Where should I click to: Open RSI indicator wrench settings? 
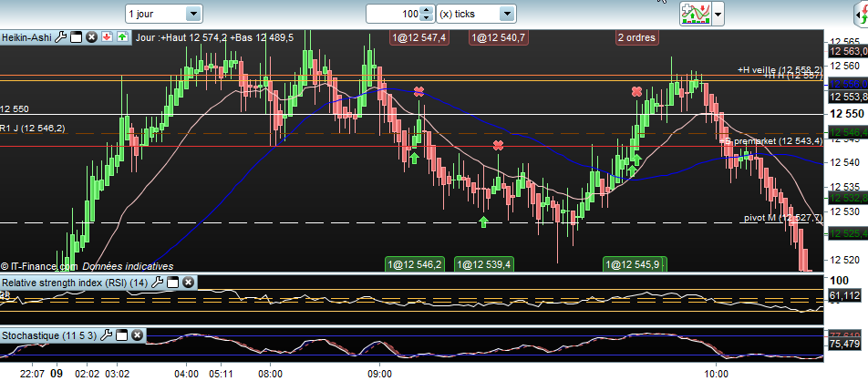[157, 283]
